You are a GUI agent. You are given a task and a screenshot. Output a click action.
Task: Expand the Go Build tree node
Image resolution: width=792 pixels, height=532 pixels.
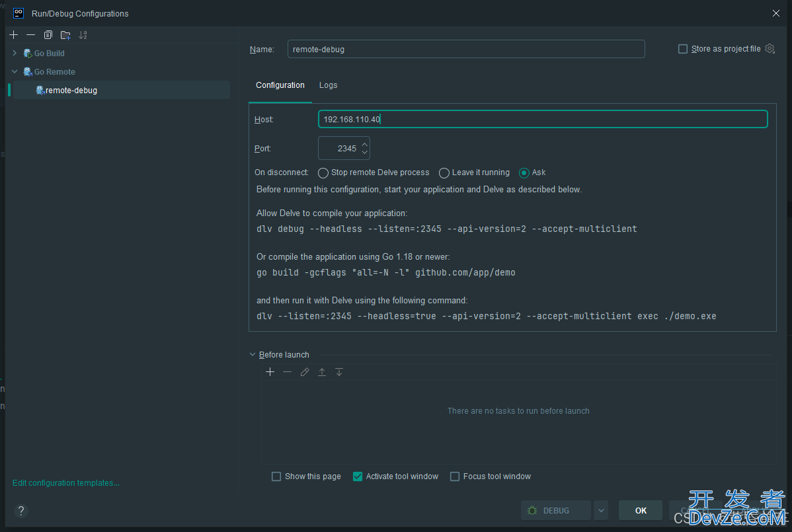tap(15, 53)
